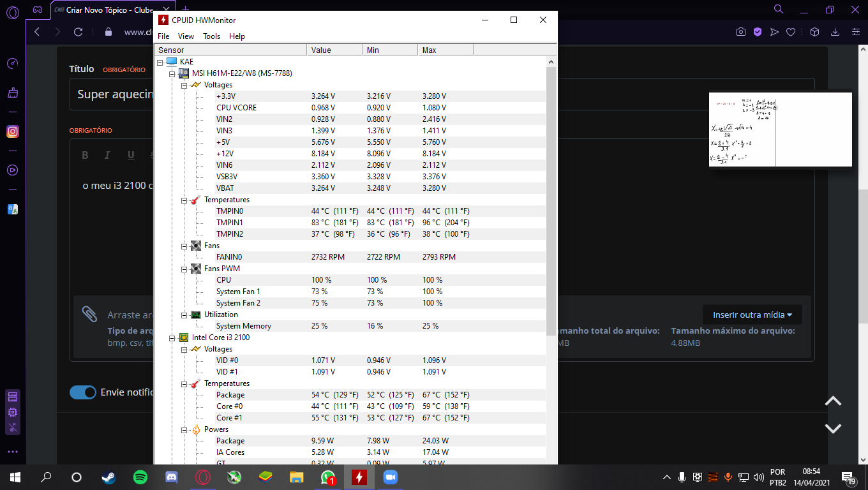Click the scroll-to-bottom chevron on page
Image resolution: width=868 pixels, height=490 pixels.
(833, 428)
